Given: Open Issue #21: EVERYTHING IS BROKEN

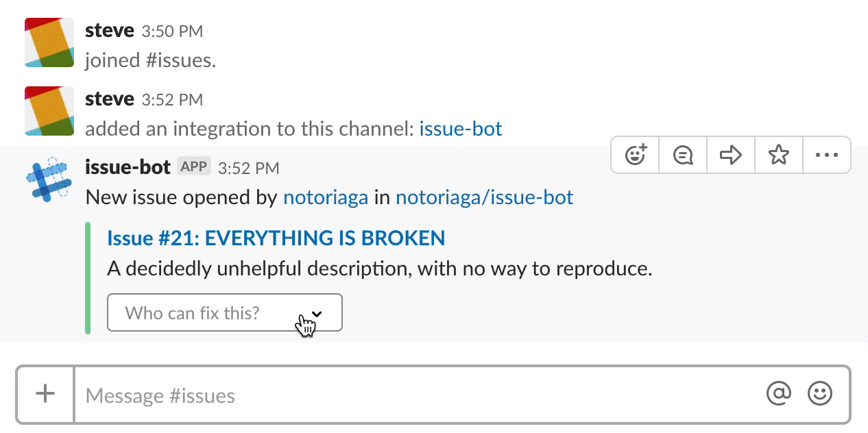Looking at the screenshot, I should point(276,238).
